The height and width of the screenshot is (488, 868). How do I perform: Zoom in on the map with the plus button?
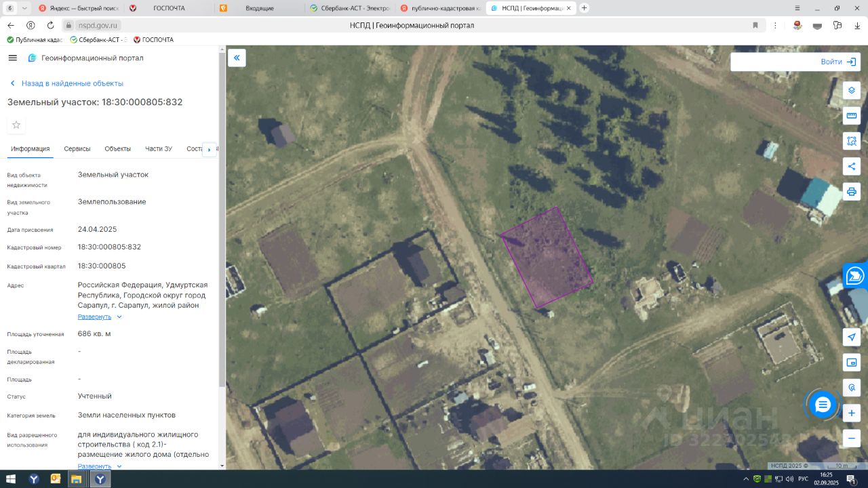click(x=852, y=413)
